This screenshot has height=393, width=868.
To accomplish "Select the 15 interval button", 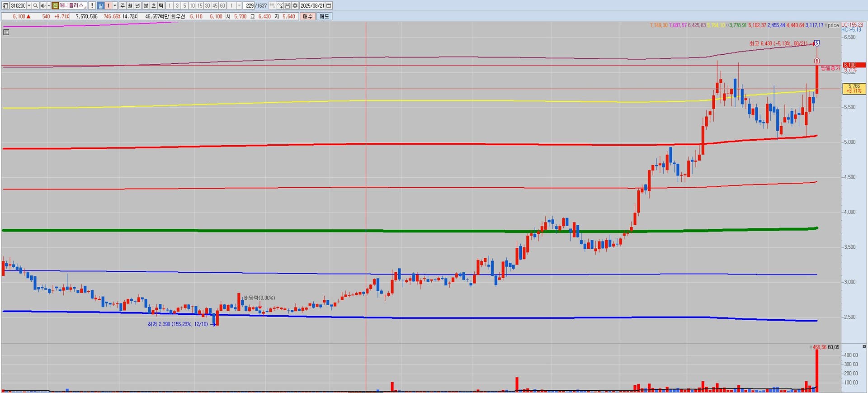I will (200, 5).
